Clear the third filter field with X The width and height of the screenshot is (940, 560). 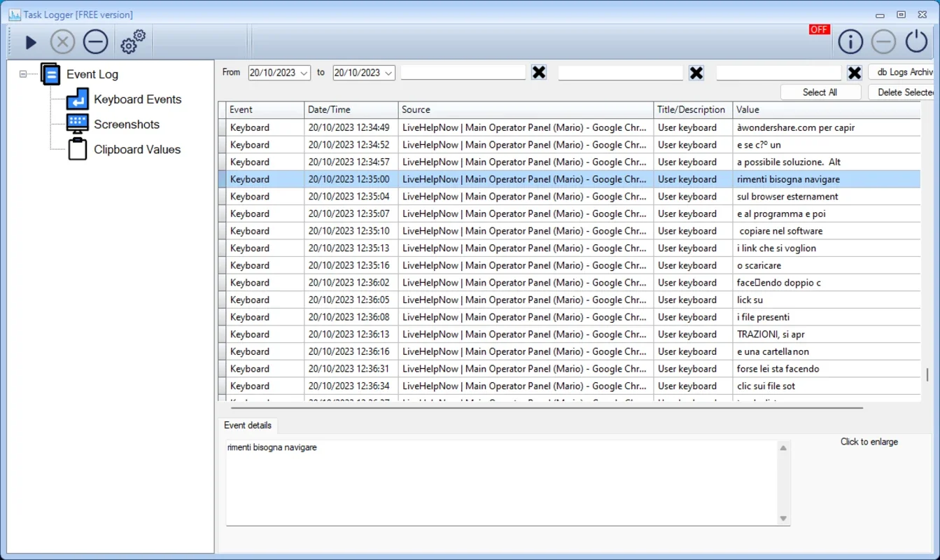tap(854, 73)
